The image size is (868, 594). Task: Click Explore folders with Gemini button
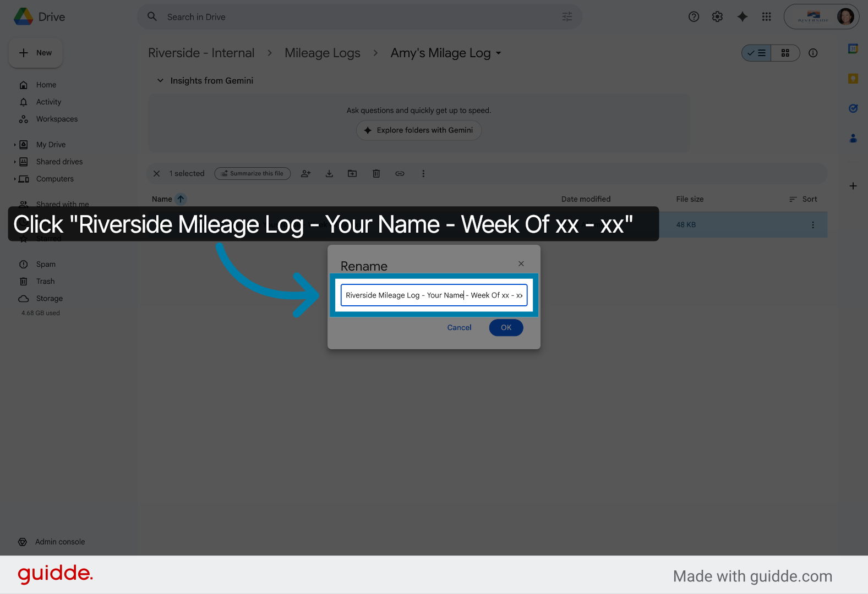click(419, 130)
